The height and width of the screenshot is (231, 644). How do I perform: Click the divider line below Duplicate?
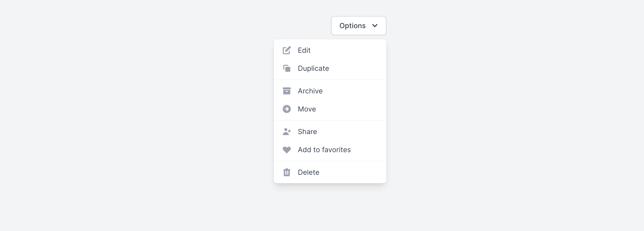[x=330, y=80]
